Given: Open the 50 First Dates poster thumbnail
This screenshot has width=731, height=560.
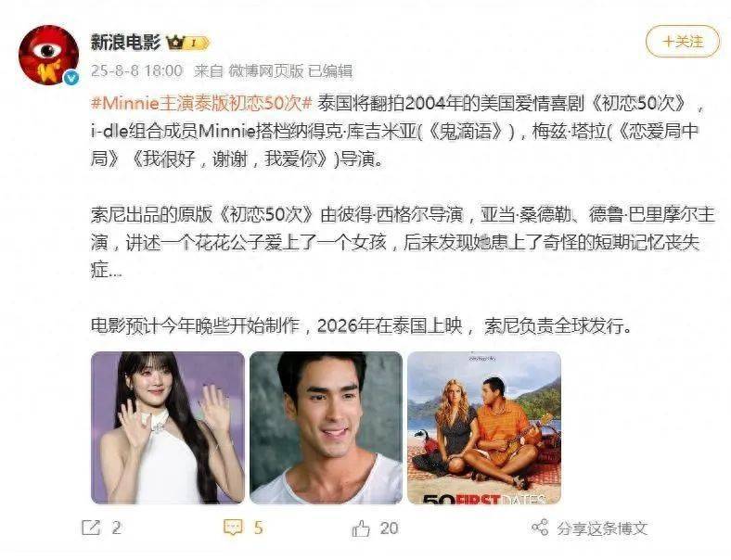Looking at the screenshot, I should point(484,427).
